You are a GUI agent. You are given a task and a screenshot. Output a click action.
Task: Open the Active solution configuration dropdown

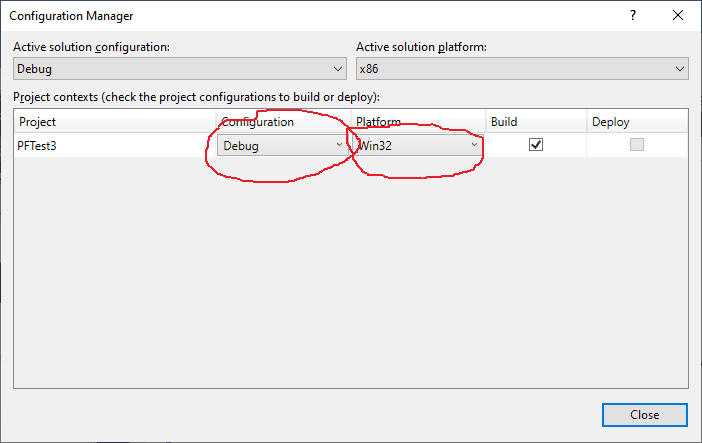coord(180,69)
